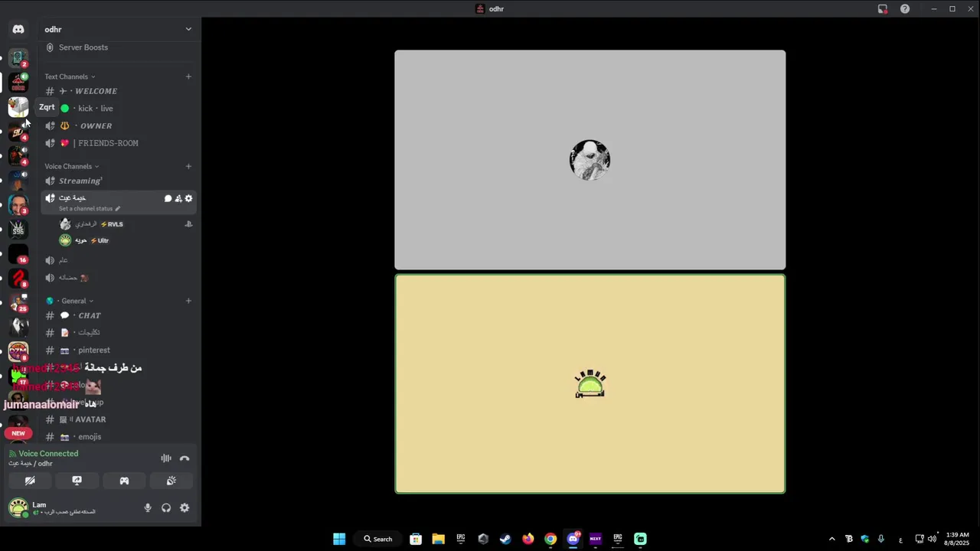Screen dimensions: 980x551
Task: Select the yellow speaking participant tile
Action: pos(590,384)
